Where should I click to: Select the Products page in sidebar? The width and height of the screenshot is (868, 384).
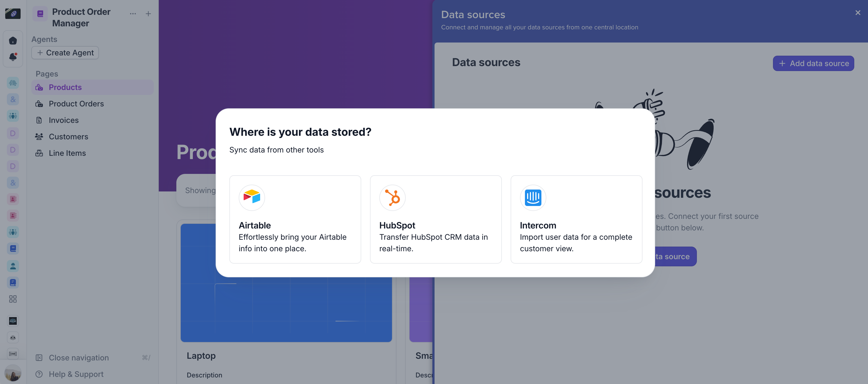pyautogui.click(x=65, y=87)
